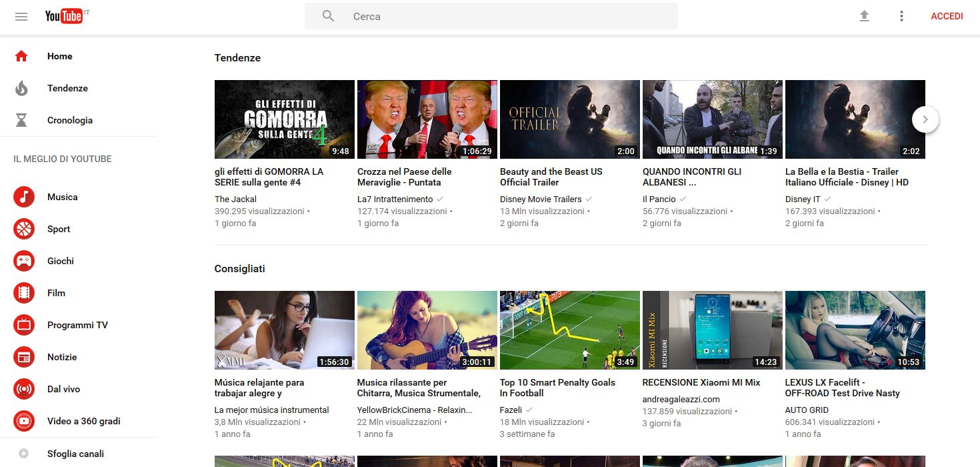Open the Sport channel link
This screenshot has width=980, height=467.
pyautogui.click(x=59, y=229)
